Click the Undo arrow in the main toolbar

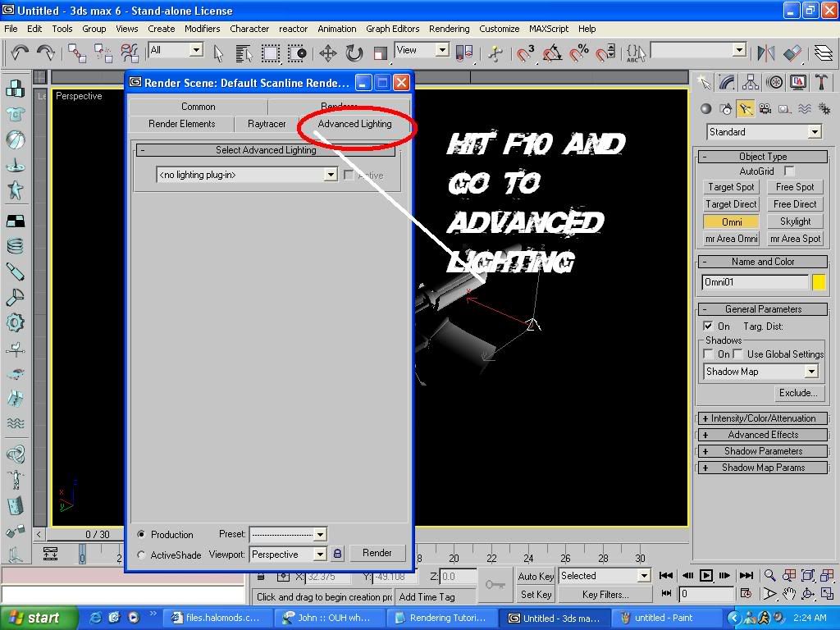(x=20, y=52)
